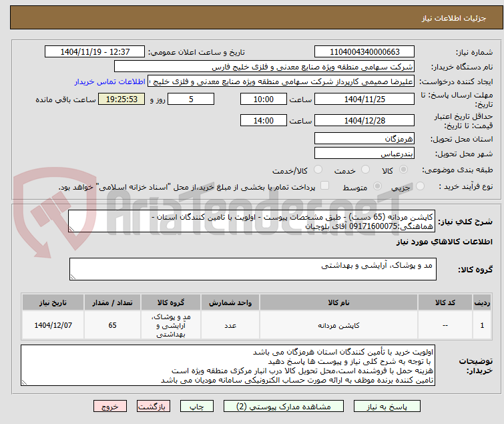
Task: Click the اطلاعات کالاهای مورد نیاز heading
Action: 444,242
